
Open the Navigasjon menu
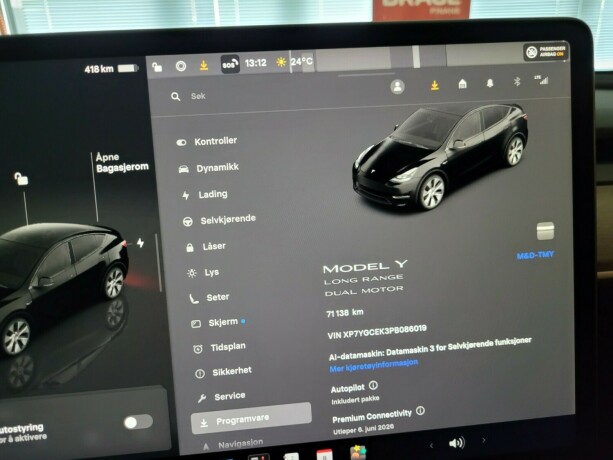point(233,445)
